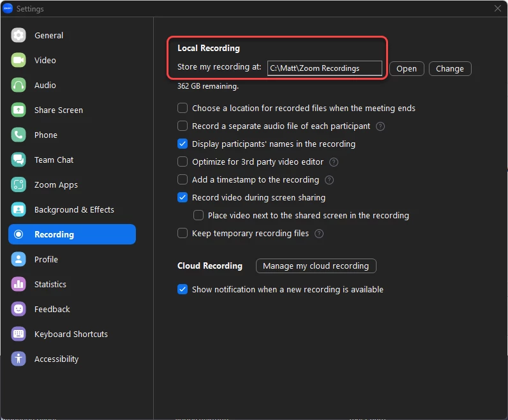Click the Local Recording heading
Screen dimensions: 508x420
point(209,49)
